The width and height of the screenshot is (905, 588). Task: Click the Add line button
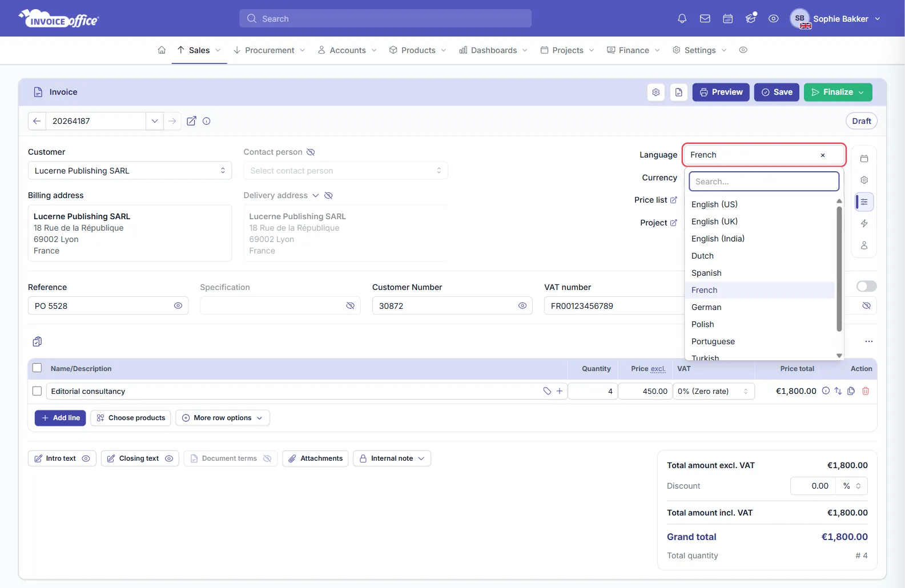(x=61, y=418)
